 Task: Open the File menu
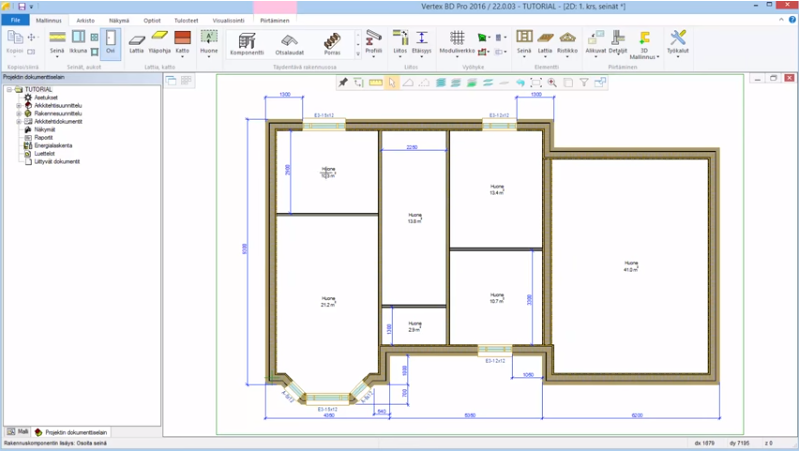(x=15, y=19)
